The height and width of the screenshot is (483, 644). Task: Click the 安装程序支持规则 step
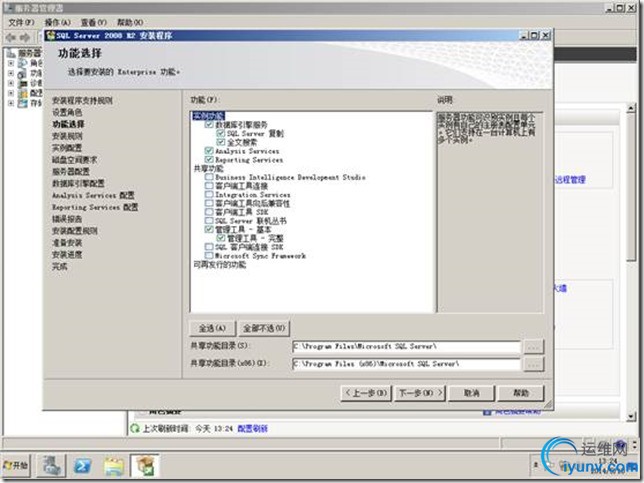pos(82,100)
